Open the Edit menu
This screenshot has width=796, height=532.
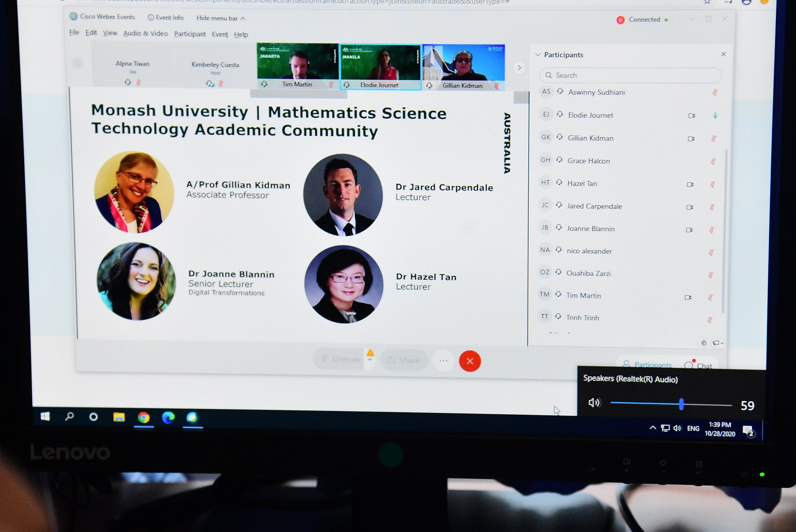(91, 33)
